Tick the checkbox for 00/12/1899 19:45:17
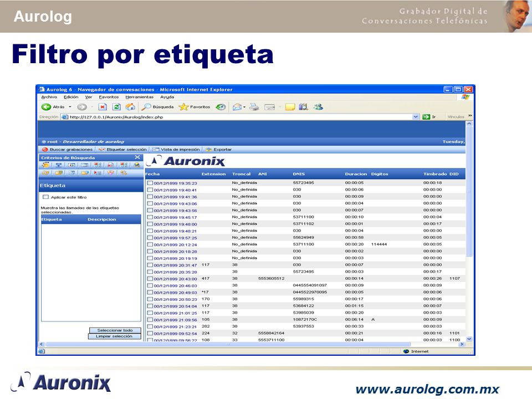 pos(150,217)
